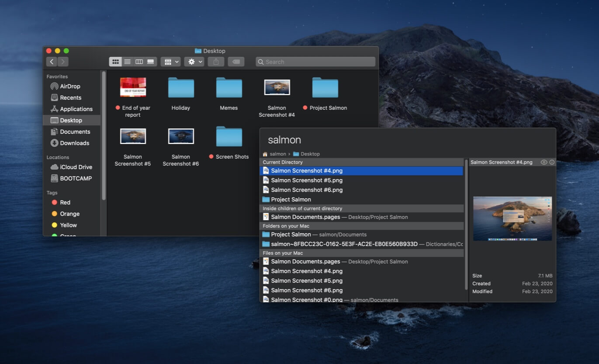Screen dimensions: 599x364
Task: Go forward in the Finder window
Action: point(63,62)
